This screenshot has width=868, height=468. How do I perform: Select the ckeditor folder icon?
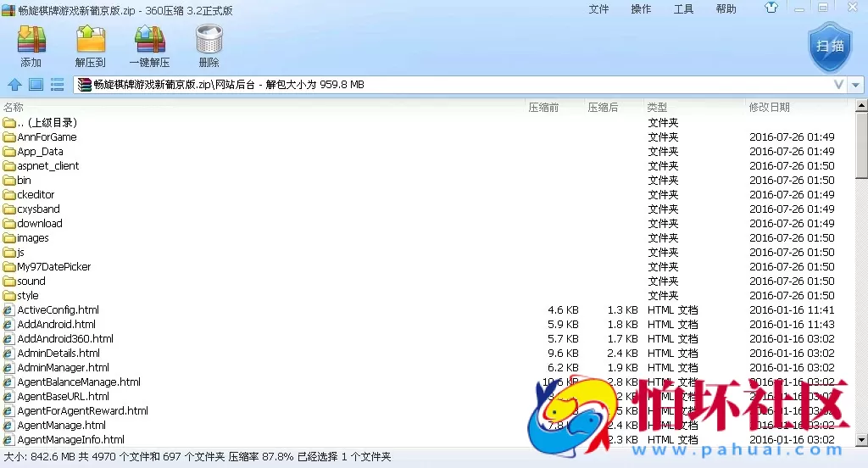click(x=8, y=194)
